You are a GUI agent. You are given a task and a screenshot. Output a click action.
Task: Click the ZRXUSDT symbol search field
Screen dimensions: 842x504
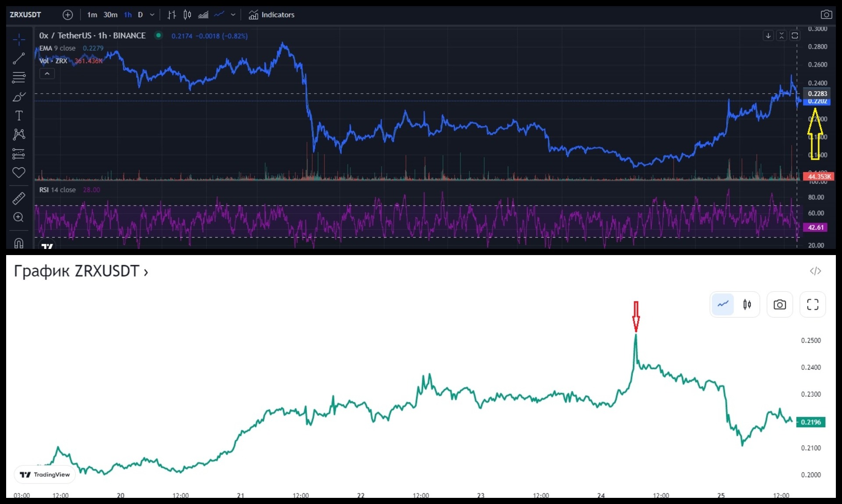pos(25,14)
